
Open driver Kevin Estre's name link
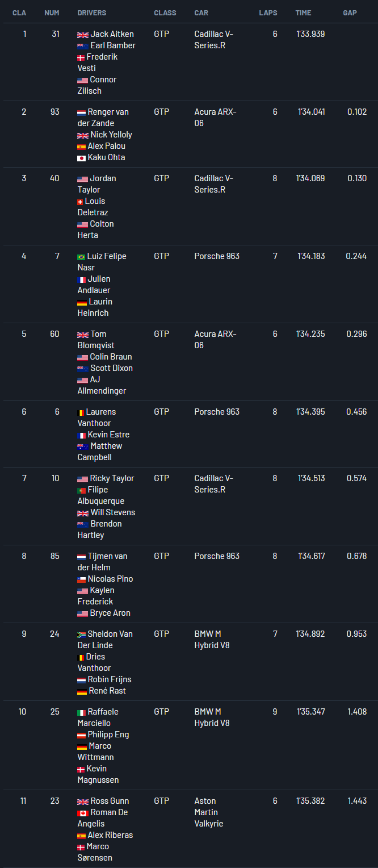[x=108, y=435]
